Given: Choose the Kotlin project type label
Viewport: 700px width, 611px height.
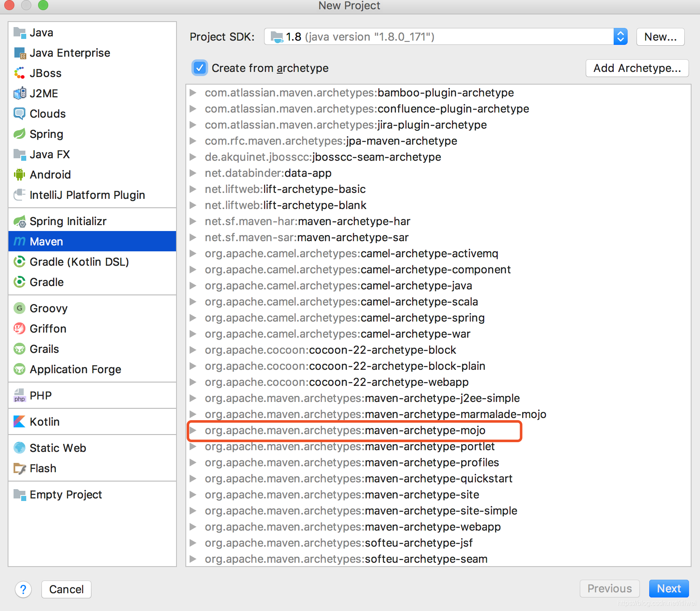Looking at the screenshot, I should (x=45, y=422).
